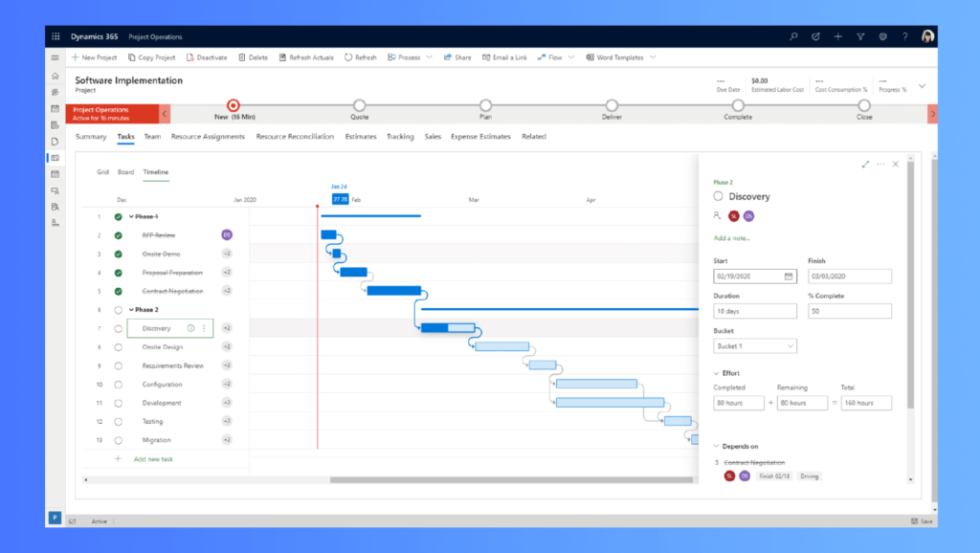Switch to the Resource Assignments tab
This screenshot has height=553, width=980.
point(208,136)
